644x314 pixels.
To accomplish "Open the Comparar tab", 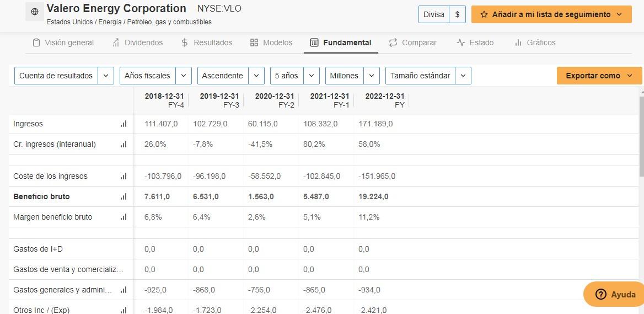I will click(413, 42).
